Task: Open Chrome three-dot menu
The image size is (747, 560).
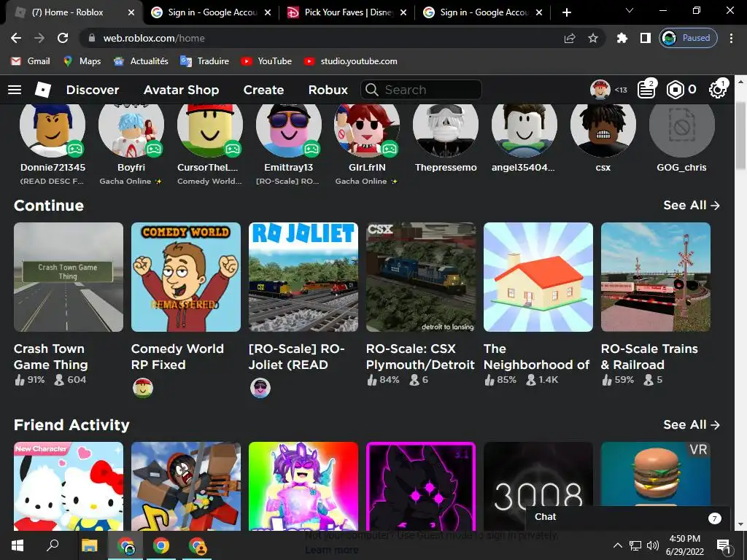Action: click(x=731, y=38)
